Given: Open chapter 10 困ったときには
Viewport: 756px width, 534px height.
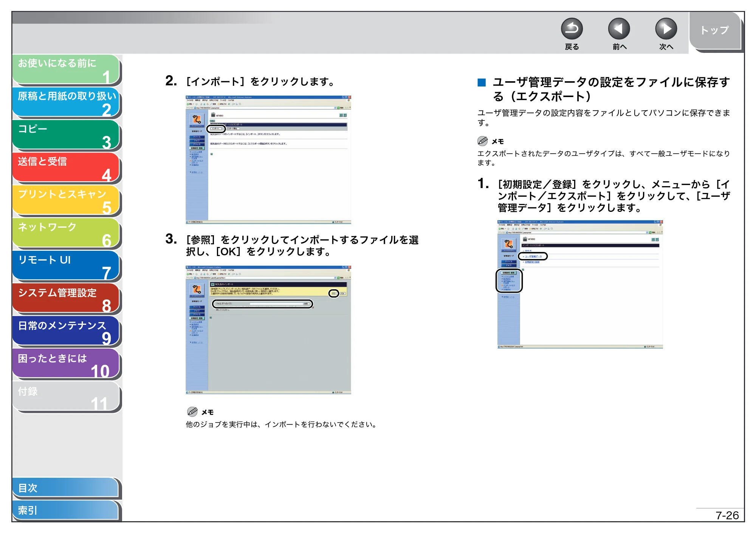Looking at the screenshot, I should tap(66, 364).
